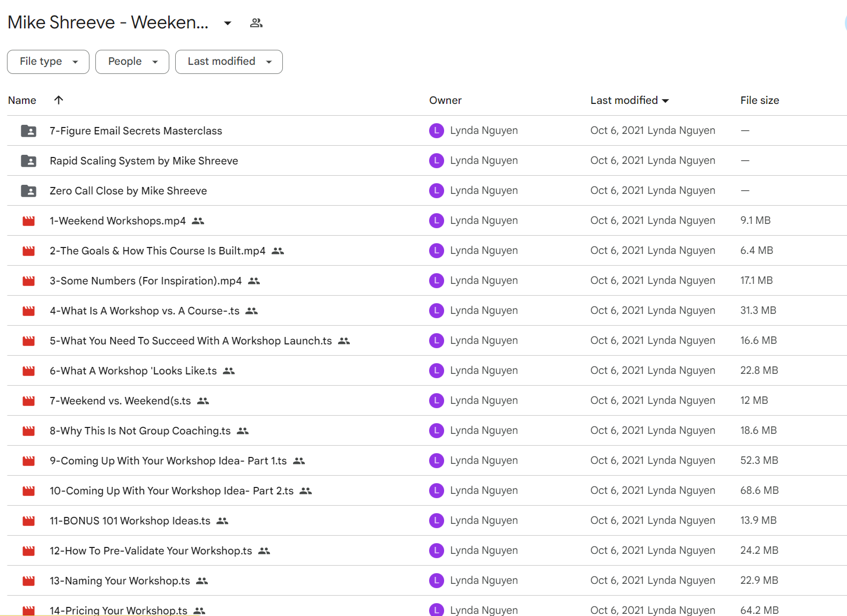Click the shared icon next to 8-Why This Is Not
This screenshot has width=847, height=616.
click(243, 431)
